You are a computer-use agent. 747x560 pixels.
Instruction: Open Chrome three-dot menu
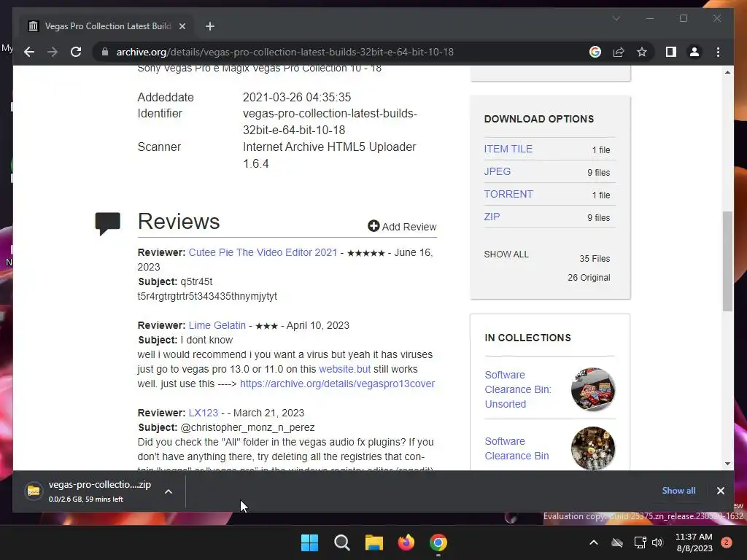[718, 52]
